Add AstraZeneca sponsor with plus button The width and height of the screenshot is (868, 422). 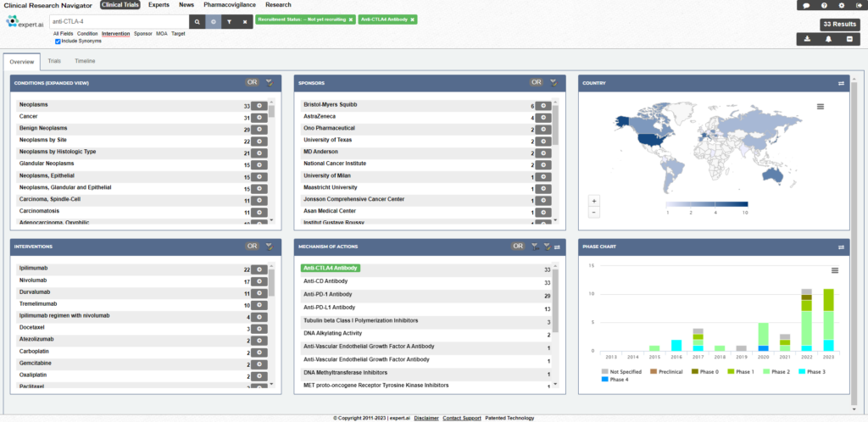(x=543, y=117)
